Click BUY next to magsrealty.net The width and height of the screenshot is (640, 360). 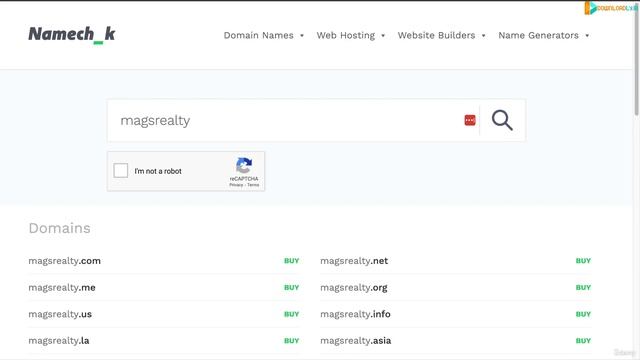coord(583,261)
